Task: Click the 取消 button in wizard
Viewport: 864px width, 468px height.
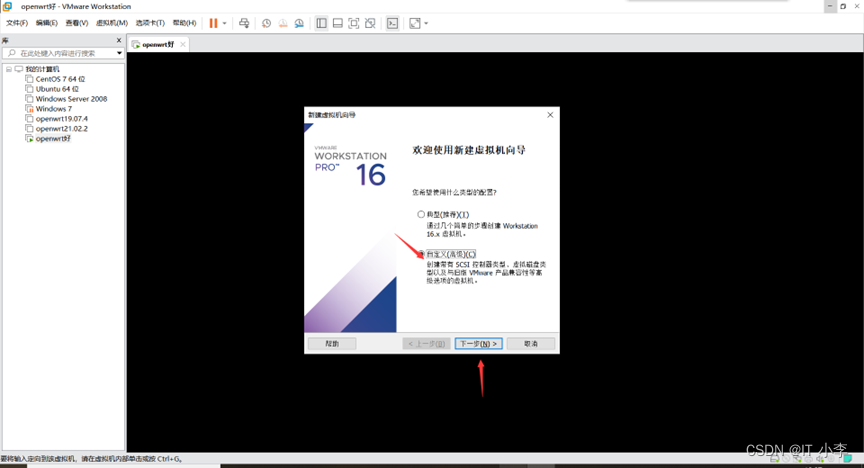Action: tap(530, 343)
